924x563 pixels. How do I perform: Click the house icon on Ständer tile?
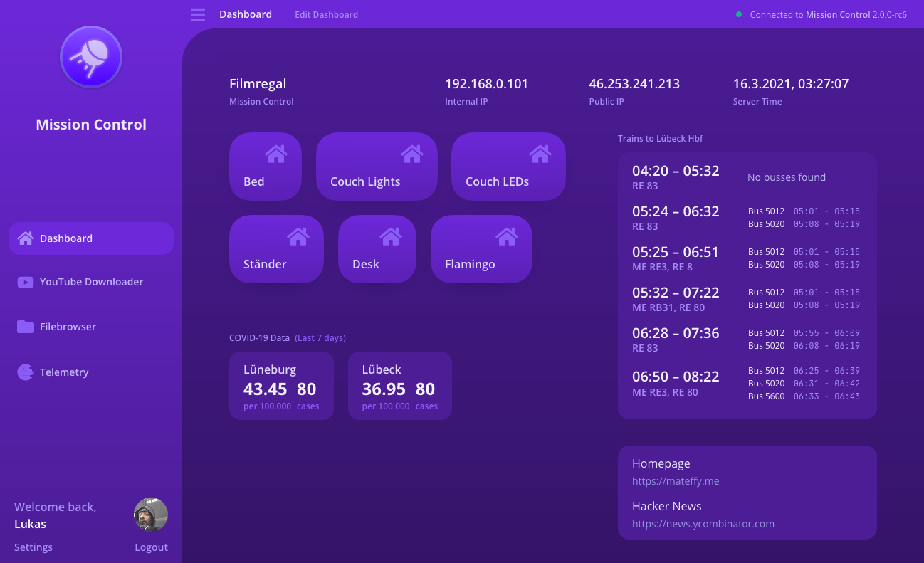298,236
